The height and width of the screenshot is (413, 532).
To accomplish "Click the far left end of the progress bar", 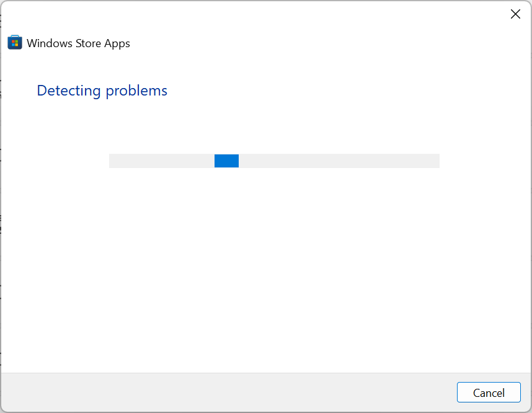I will point(112,161).
